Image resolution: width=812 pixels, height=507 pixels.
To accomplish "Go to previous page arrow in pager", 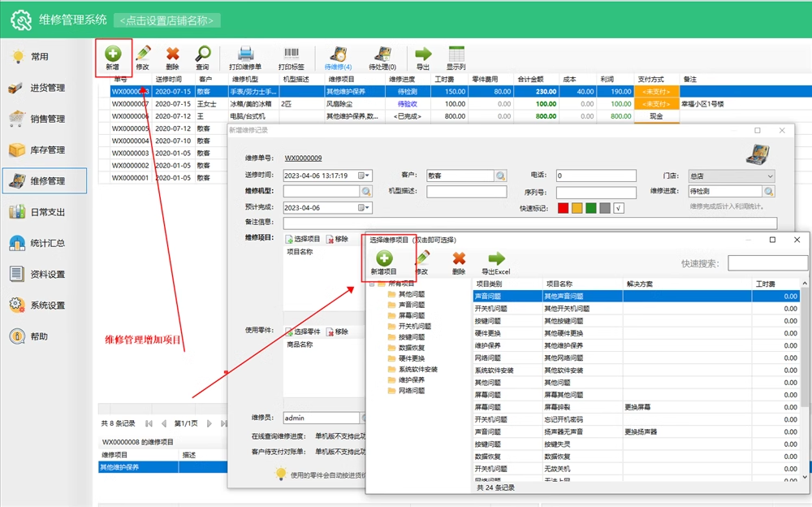I will pos(164,423).
